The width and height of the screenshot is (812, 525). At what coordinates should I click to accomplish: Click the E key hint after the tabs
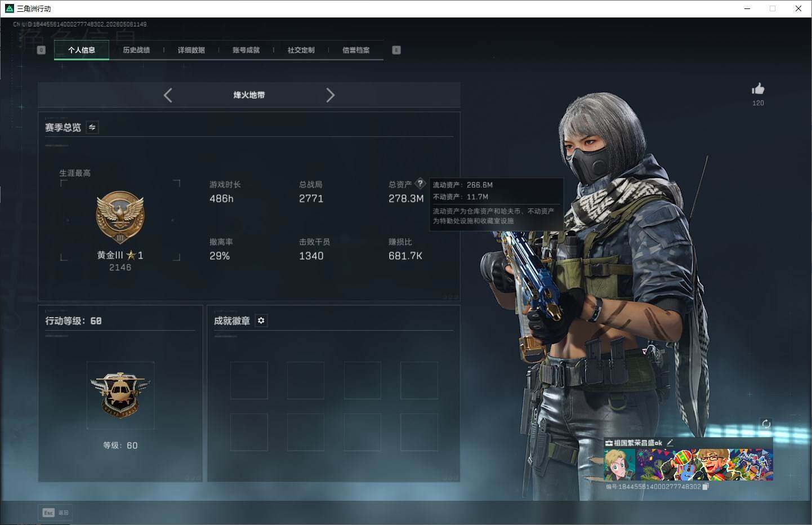(x=396, y=50)
